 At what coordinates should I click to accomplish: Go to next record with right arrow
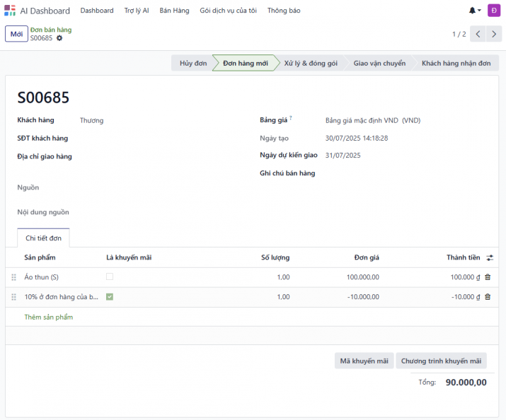pos(495,34)
